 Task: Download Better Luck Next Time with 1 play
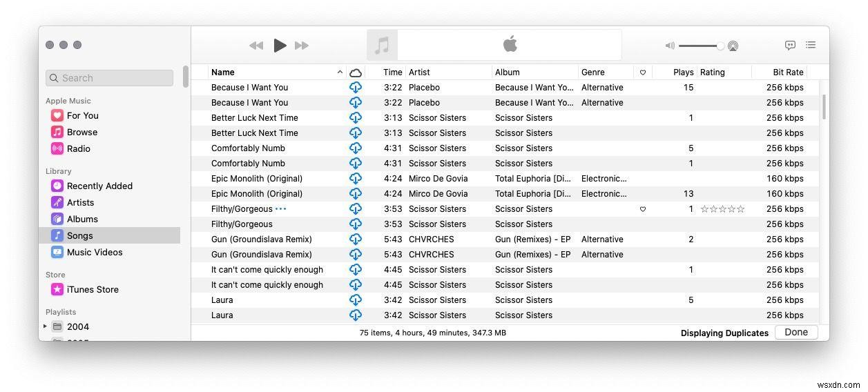point(356,117)
